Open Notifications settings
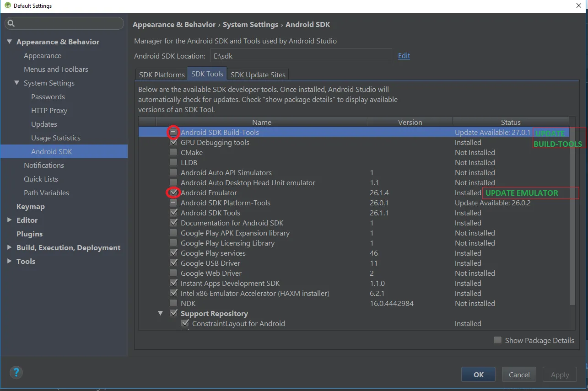 coord(44,166)
